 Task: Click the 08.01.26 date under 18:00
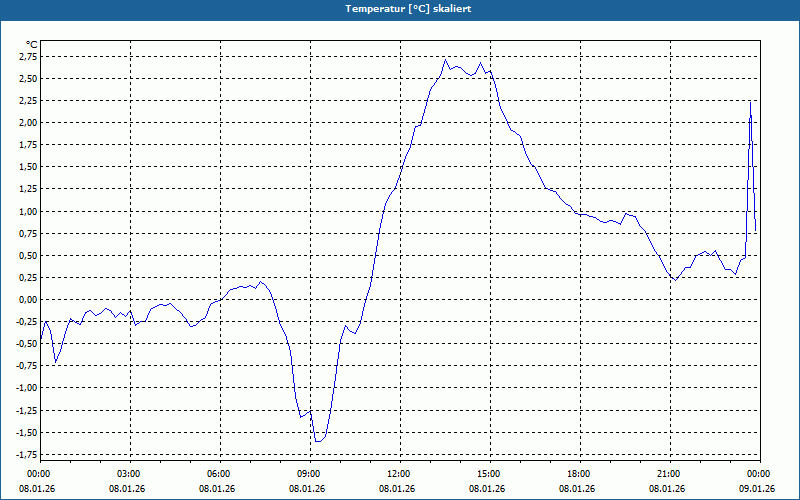tap(577, 489)
